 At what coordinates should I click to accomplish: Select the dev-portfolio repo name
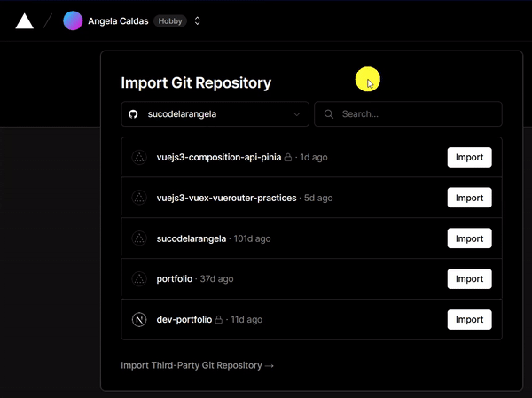[x=184, y=320]
